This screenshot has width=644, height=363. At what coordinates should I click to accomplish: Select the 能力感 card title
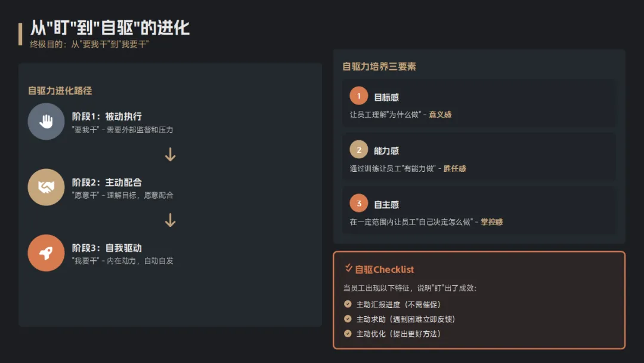(x=386, y=150)
